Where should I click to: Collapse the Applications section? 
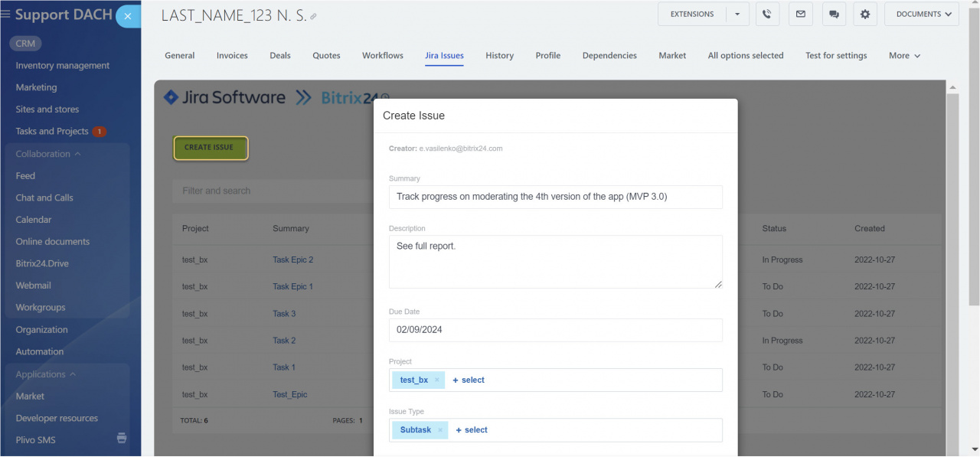coord(46,374)
